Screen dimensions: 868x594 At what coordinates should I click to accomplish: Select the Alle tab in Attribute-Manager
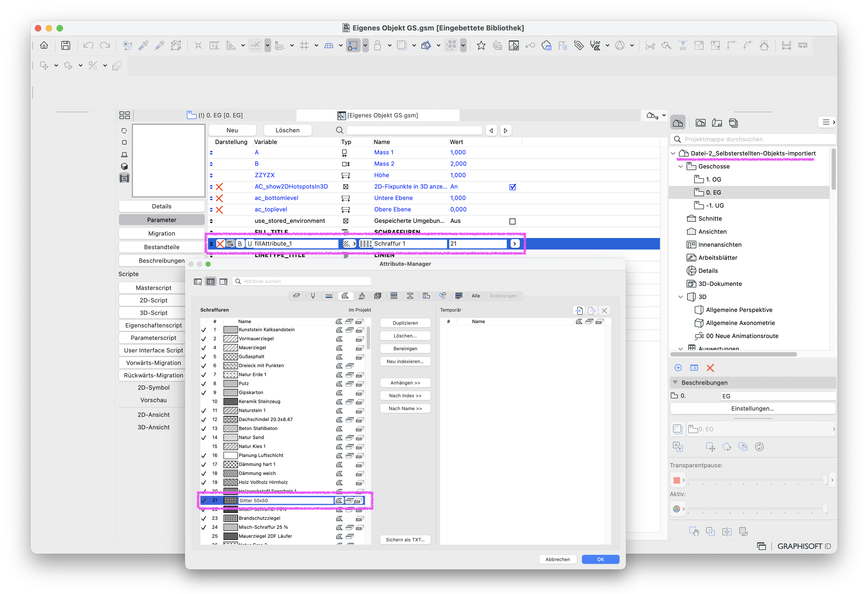pyautogui.click(x=476, y=296)
